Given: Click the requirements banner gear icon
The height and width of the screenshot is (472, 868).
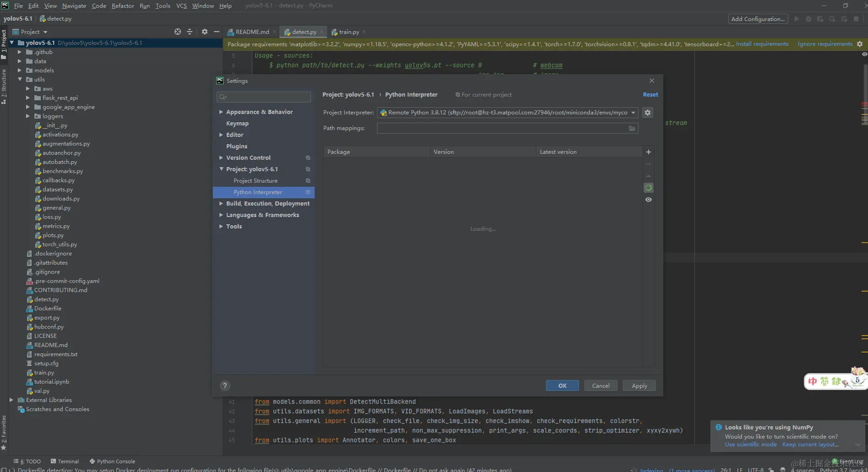Looking at the screenshot, I should pyautogui.click(x=860, y=44).
